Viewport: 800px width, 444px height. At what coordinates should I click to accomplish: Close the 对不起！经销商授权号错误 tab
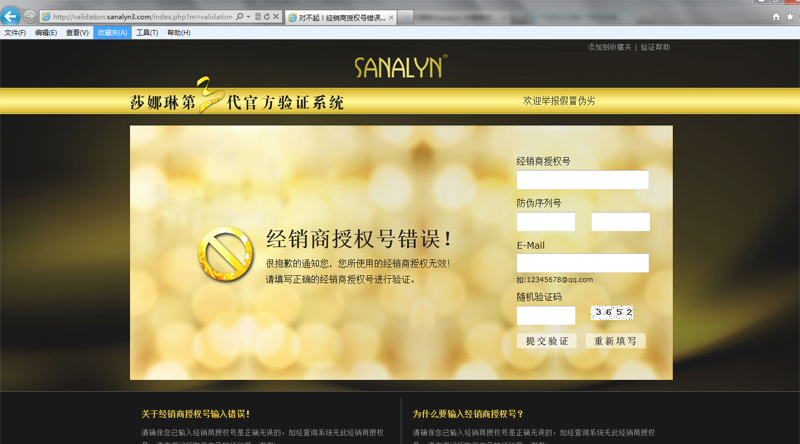point(391,18)
